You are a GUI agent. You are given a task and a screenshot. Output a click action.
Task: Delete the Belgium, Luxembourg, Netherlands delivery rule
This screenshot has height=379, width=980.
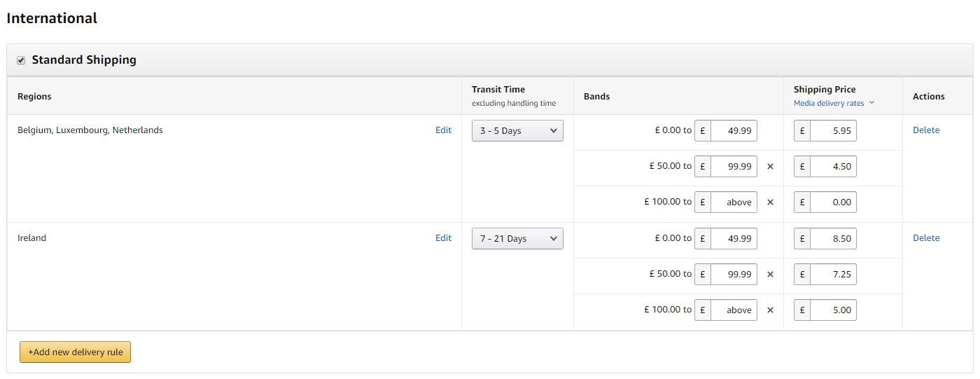coord(926,130)
